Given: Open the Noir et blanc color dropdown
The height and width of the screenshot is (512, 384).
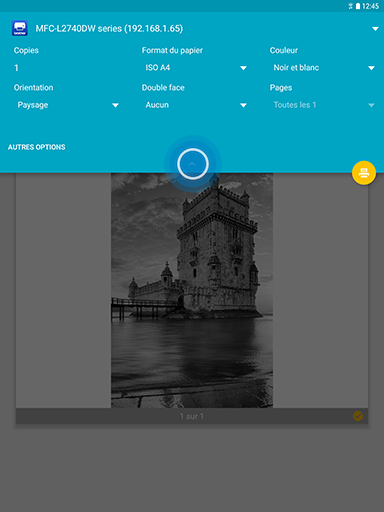Looking at the screenshot, I should click(324, 68).
